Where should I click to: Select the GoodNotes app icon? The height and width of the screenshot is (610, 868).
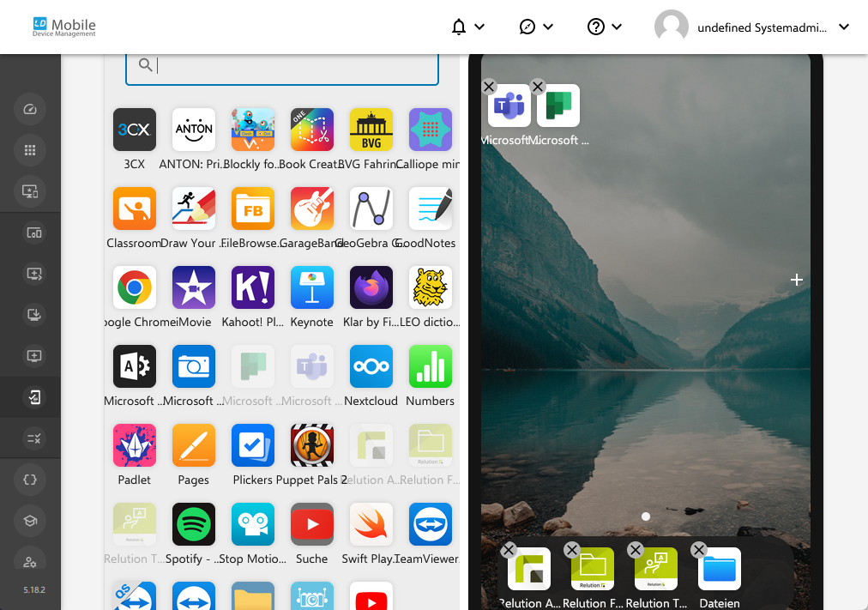431,208
